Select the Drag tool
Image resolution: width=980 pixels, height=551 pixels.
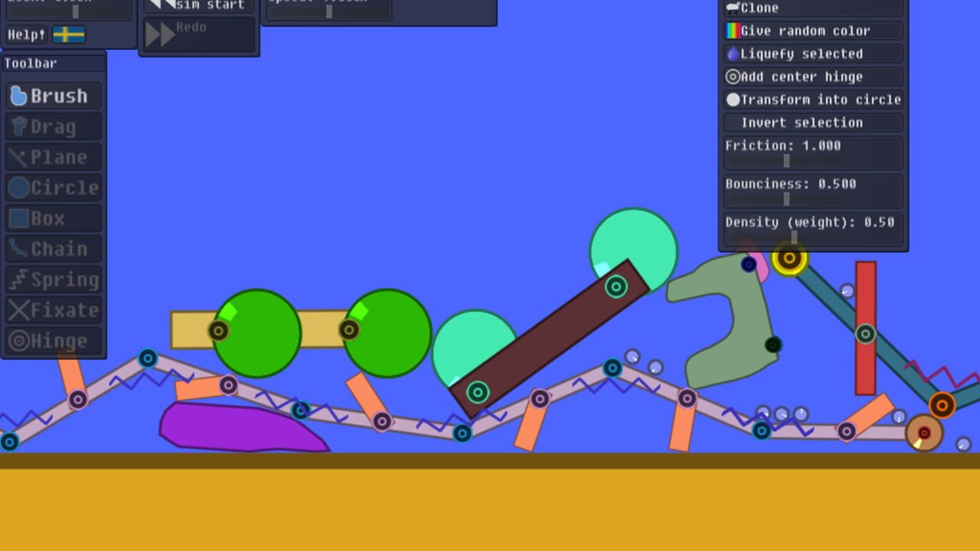coord(54,126)
